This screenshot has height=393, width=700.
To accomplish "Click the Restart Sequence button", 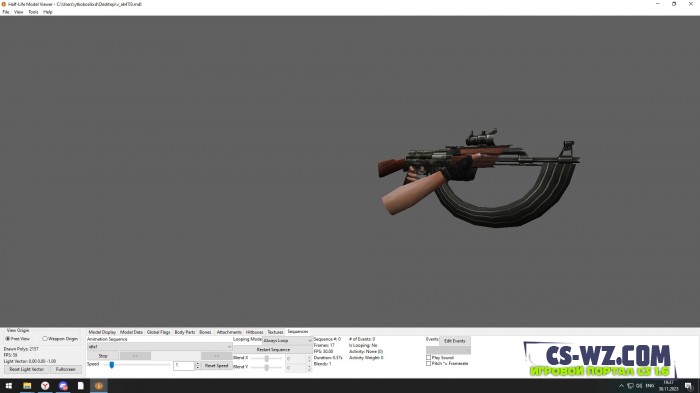I will click(273, 350).
